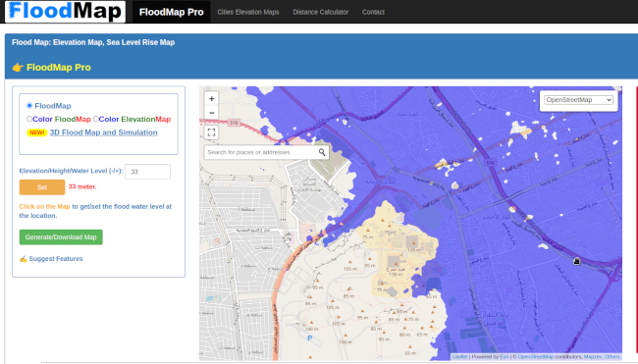
Task: Open the Distance Calculator menu item
Action: (x=321, y=12)
